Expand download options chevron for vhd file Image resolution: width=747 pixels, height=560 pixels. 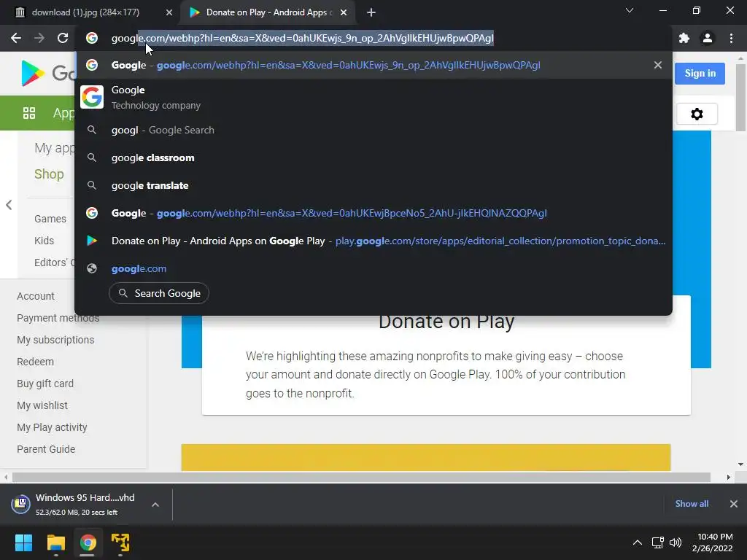(155, 505)
